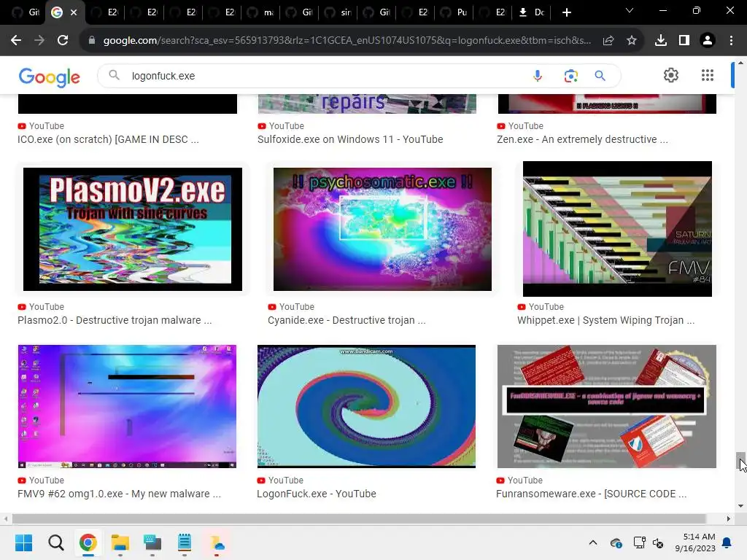Screen dimensions: 747x560
Task: Click YouTube source label above Cyanide.exe
Action: (296, 307)
